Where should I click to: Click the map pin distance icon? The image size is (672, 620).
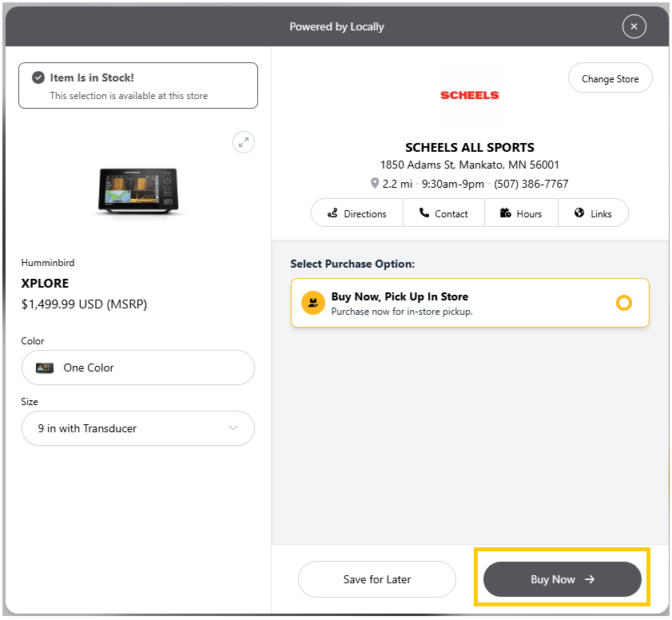point(375,184)
